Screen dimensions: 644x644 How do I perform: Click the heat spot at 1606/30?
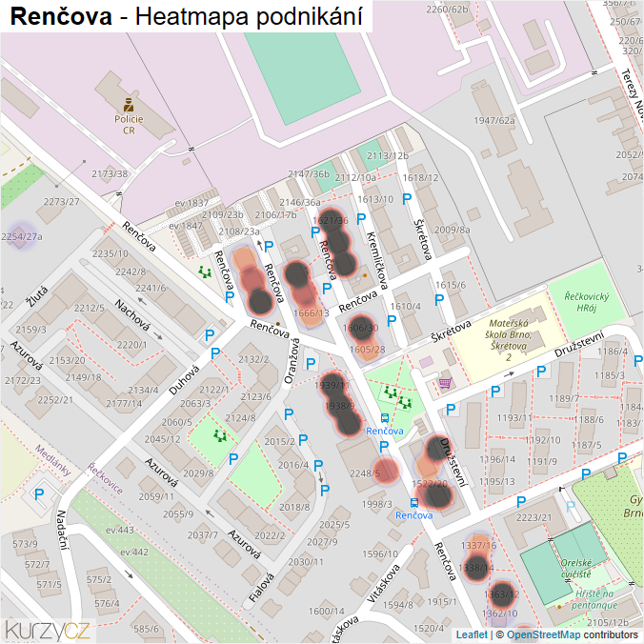[x=361, y=328]
